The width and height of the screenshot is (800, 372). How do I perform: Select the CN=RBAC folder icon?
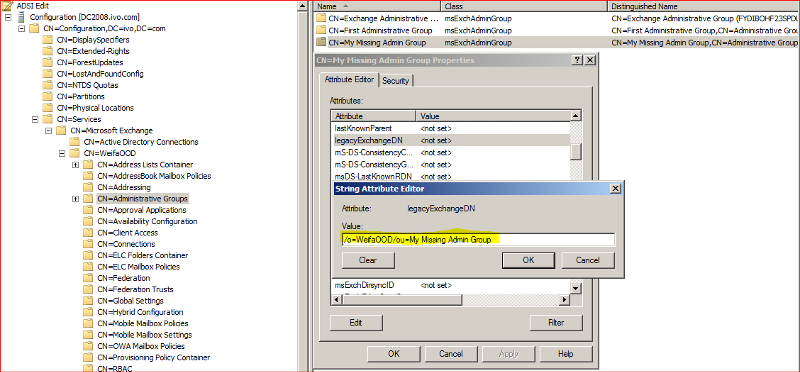pos(89,368)
